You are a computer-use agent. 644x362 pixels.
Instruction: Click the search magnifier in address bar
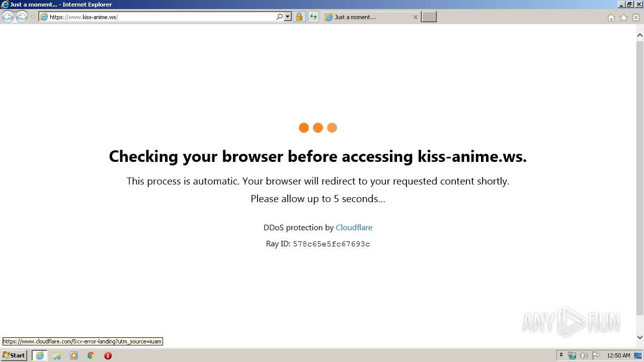(280, 17)
